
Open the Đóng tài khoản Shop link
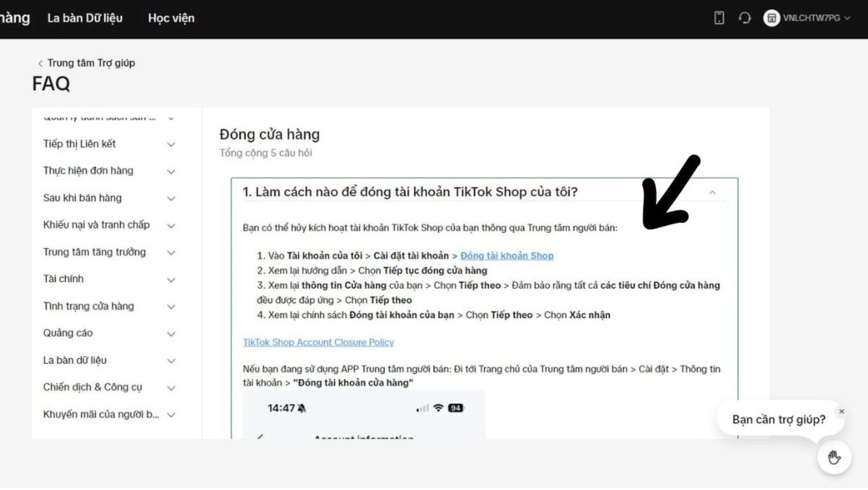[507, 256]
